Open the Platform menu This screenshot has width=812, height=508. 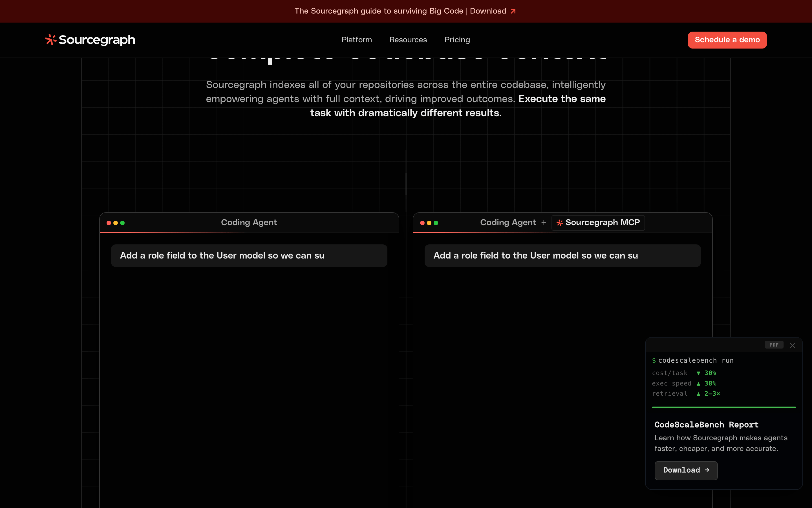tap(357, 40)
